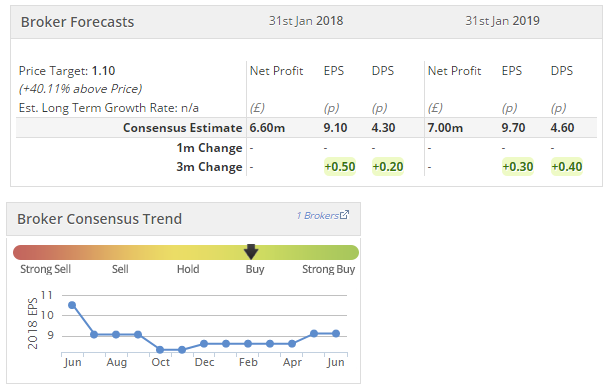Click the Broker Forecasts heading
Viewport: 607px width, 388px height.
click(x=77, y=22)
